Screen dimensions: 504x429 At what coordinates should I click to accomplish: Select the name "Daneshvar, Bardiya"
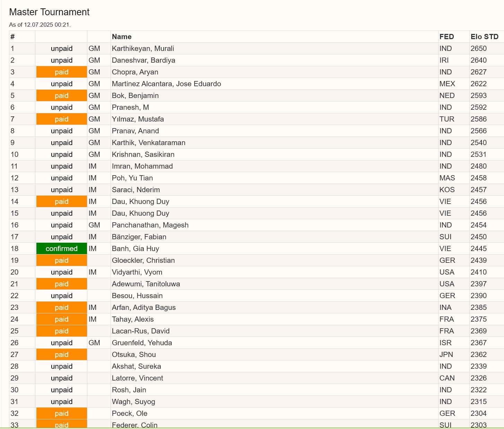144,60
